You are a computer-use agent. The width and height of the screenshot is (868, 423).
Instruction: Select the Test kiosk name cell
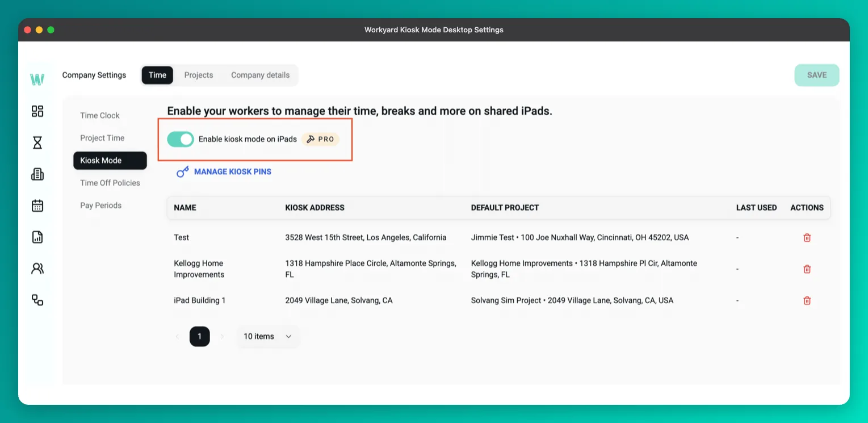182,237
